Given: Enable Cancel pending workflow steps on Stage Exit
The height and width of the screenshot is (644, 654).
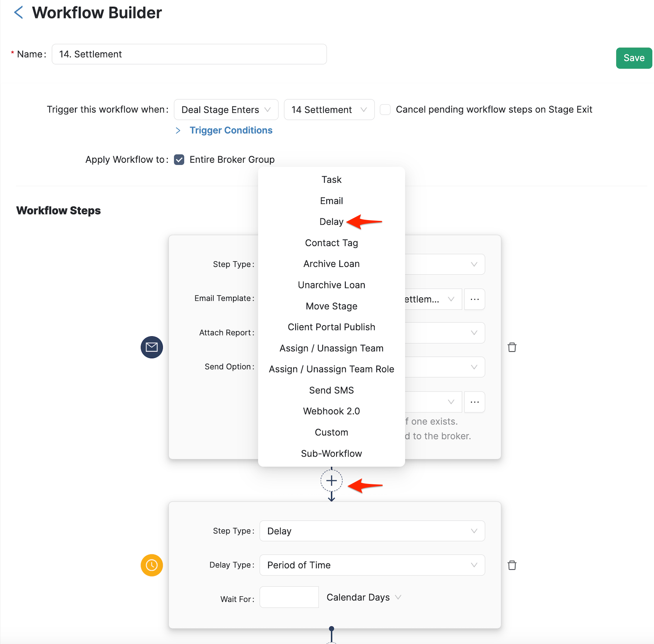Looking at the screenshot, I should click(385, 110).
